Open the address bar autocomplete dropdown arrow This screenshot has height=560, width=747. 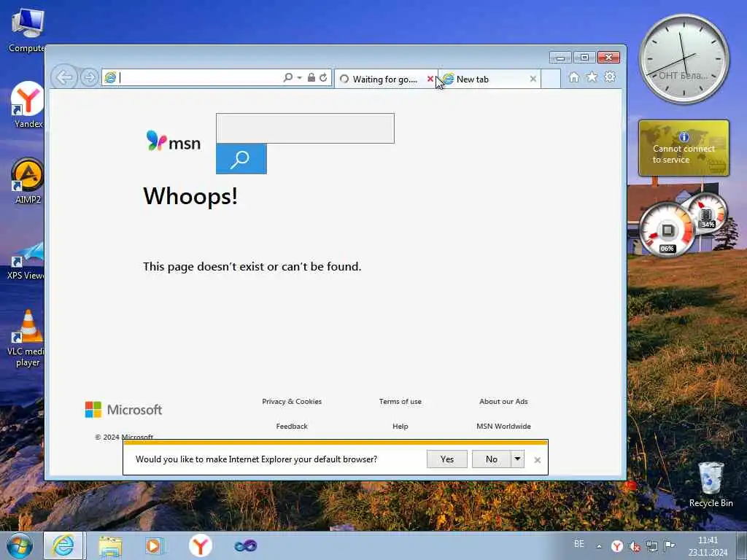[299, 77]
